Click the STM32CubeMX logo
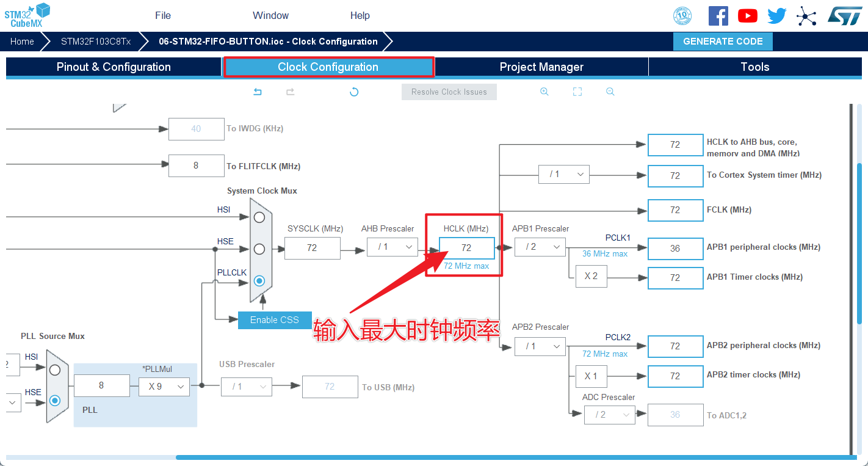The image size is (868, 466). 24,15
